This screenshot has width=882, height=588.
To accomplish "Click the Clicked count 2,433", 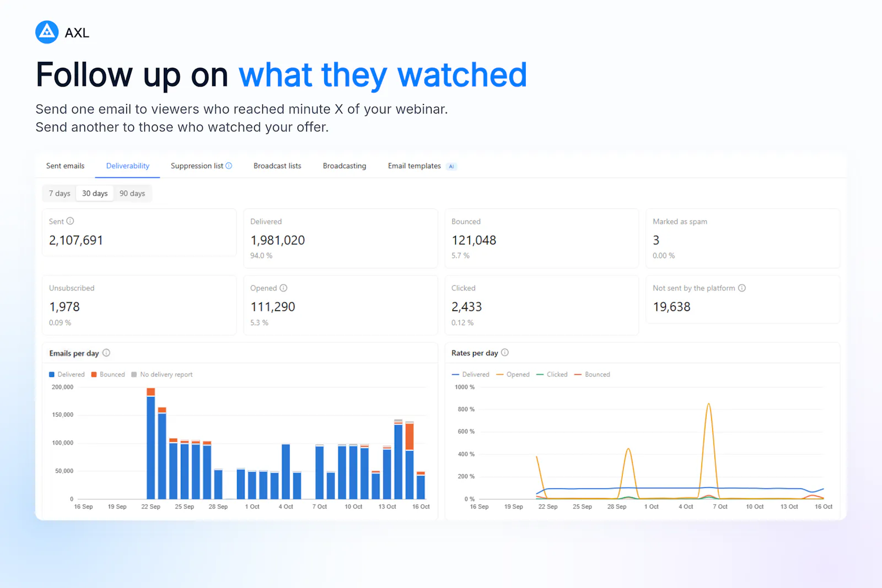I will (x=467, y=307).
